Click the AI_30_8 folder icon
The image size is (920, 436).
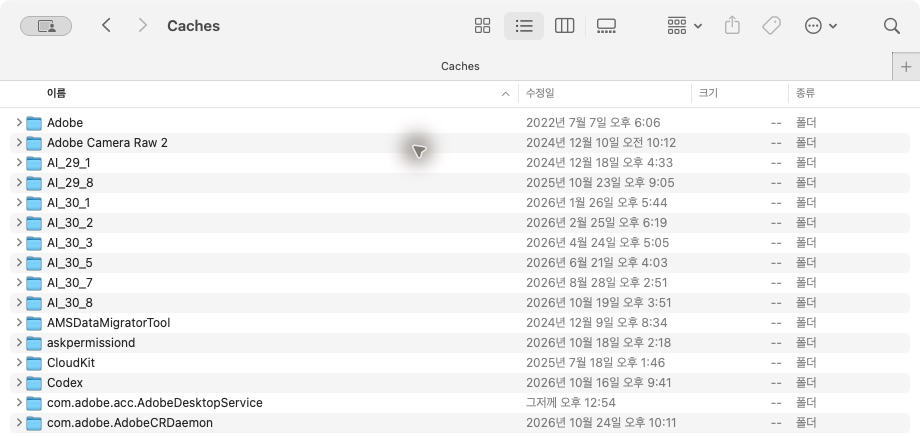(x=34, y=303)
